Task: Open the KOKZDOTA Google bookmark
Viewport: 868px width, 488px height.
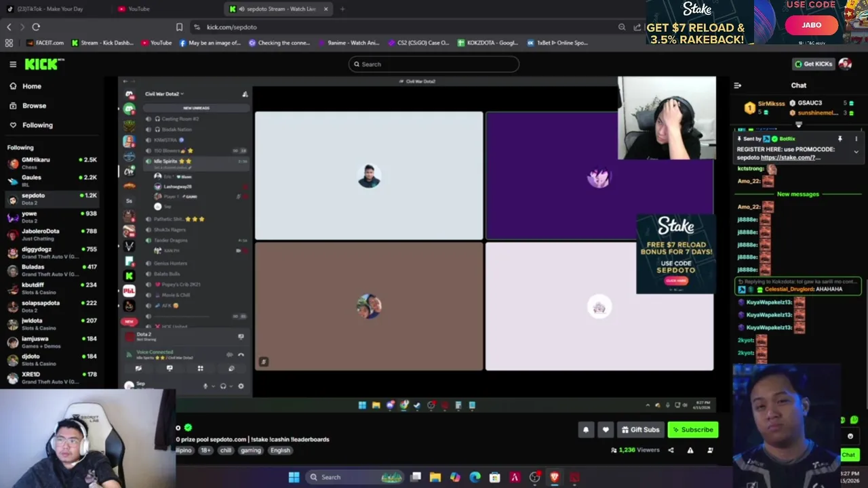Action: (488, 43)
